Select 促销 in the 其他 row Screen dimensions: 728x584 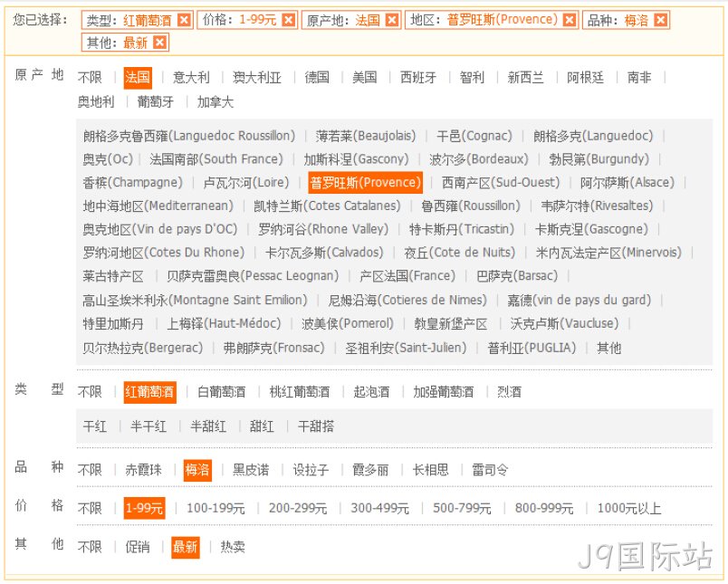pos(138,547)
